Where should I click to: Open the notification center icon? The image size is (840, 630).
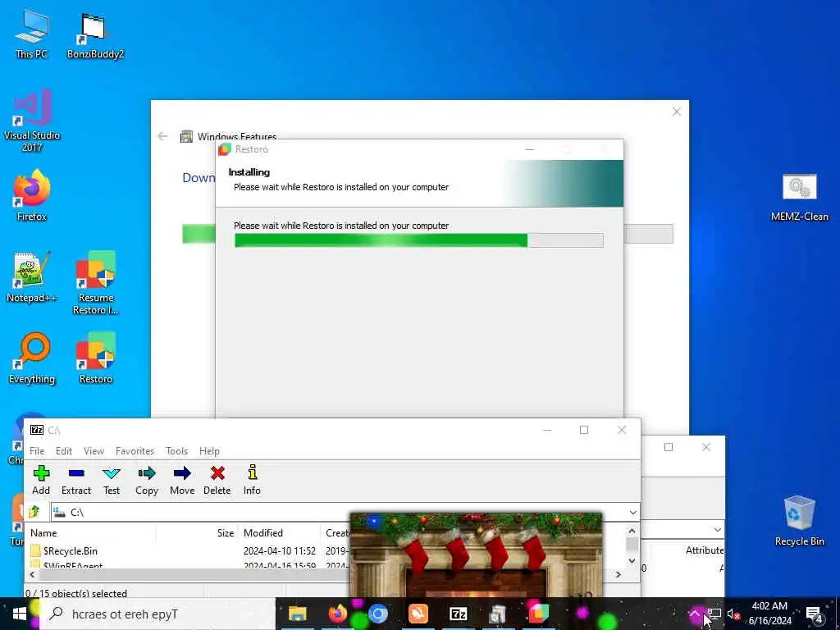(x=814, y=614)
